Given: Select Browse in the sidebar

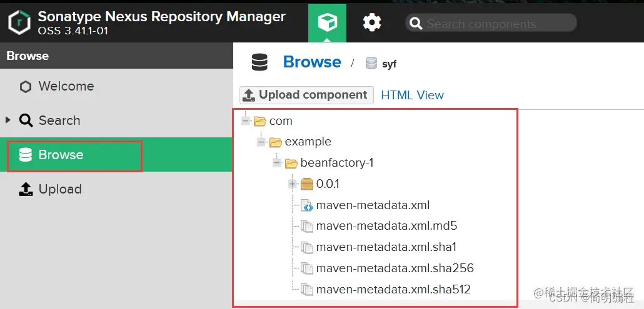Looking at the screenshot, I should coord(61,155).
